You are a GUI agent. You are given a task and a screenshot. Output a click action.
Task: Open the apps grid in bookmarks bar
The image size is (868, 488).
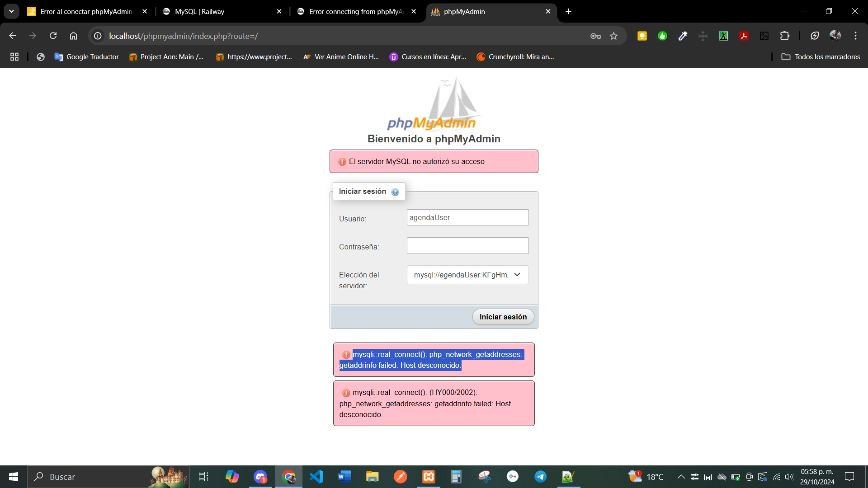pos(14,57)
